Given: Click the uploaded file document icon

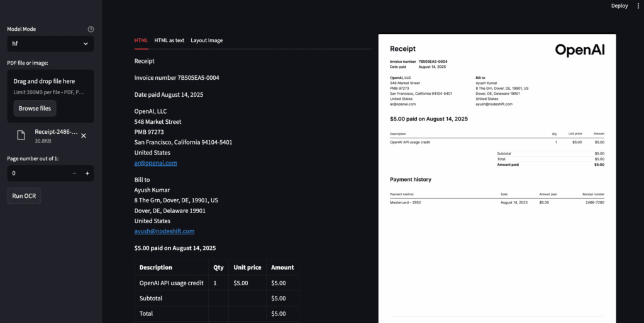Looking at the screenshot, I should coord(21,135).
